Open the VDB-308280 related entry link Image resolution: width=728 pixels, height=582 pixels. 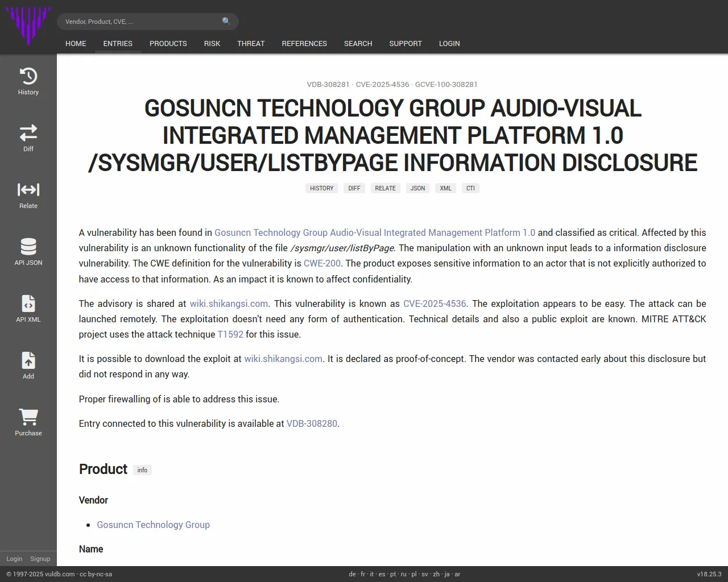coord(312,423)
